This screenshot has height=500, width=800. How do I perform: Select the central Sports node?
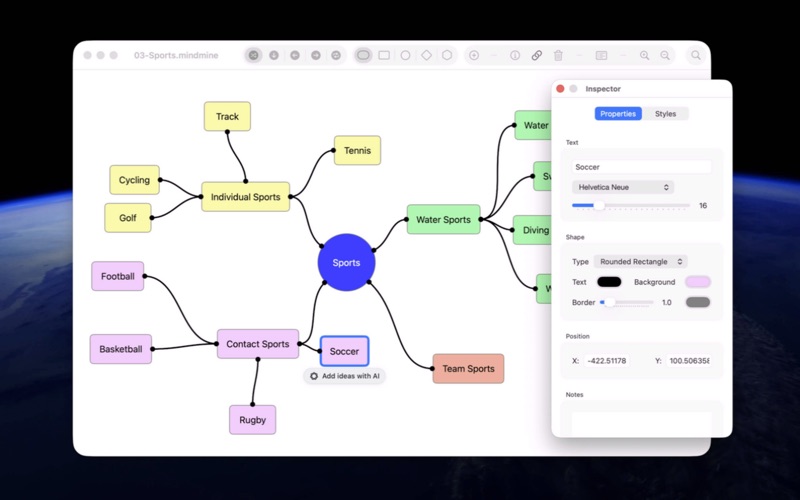click(346, 262)
